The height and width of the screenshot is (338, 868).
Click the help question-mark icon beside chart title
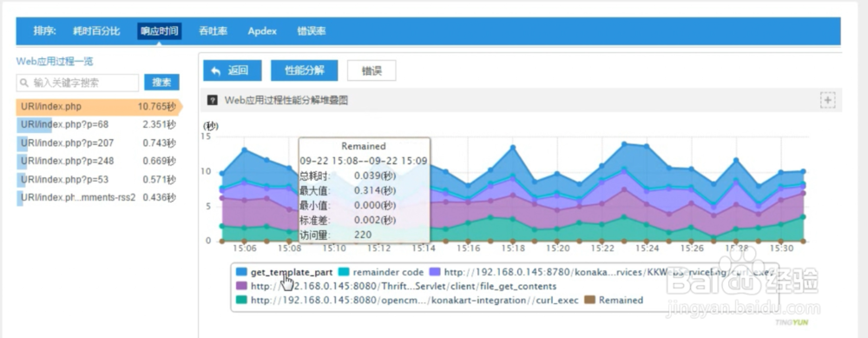tap(212, 100)
